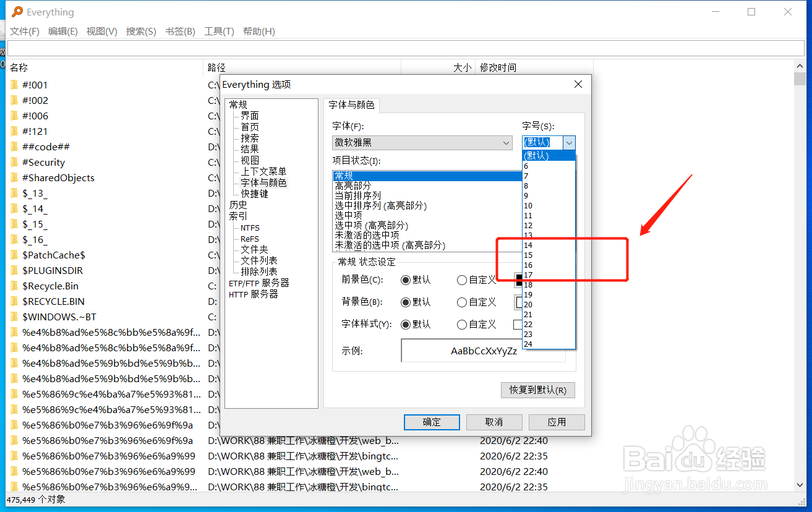Select 历史 in the options tree

point(238,205)
